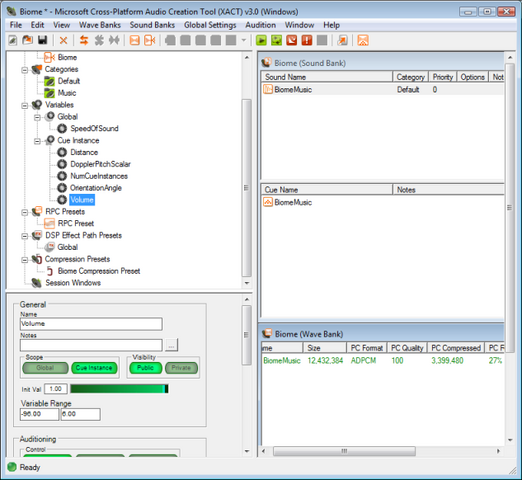Select the Music category in the tree

(x=67, y=93)
